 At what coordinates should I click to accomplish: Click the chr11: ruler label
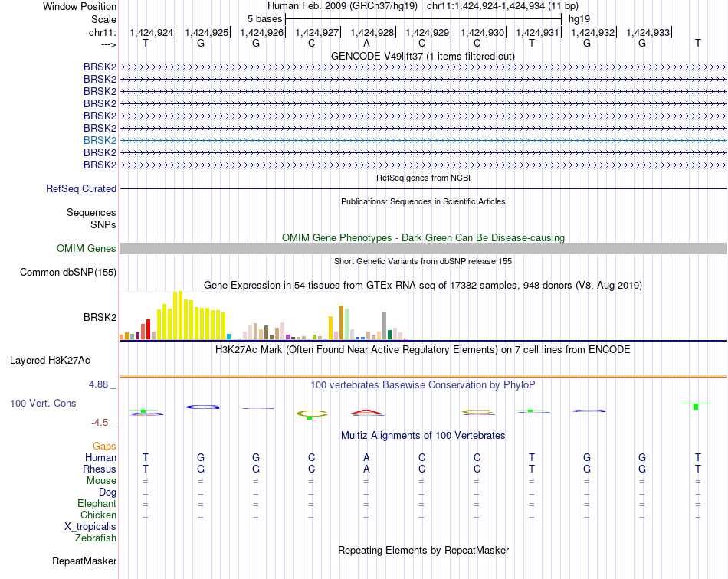[103, 32]
